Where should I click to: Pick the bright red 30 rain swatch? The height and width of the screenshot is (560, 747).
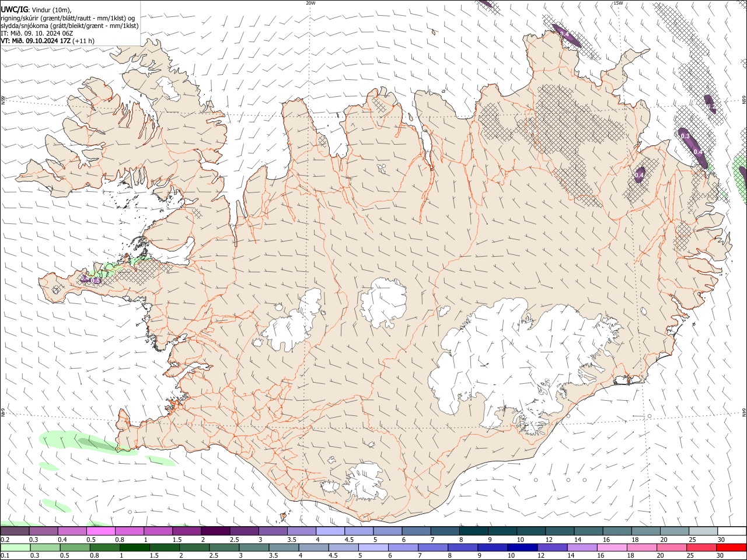pyautogui.click(x=731, y=547)
